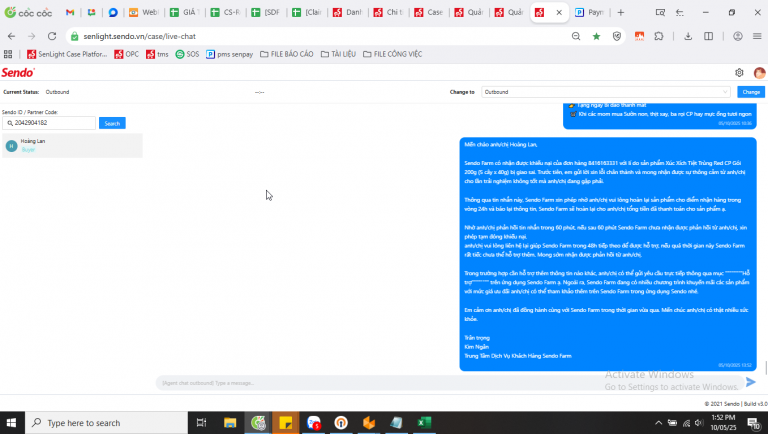The width and height of the screenshot is (768, 434).
Task: Switch to the Danh browser tab
Action: (x=347, y=12)
